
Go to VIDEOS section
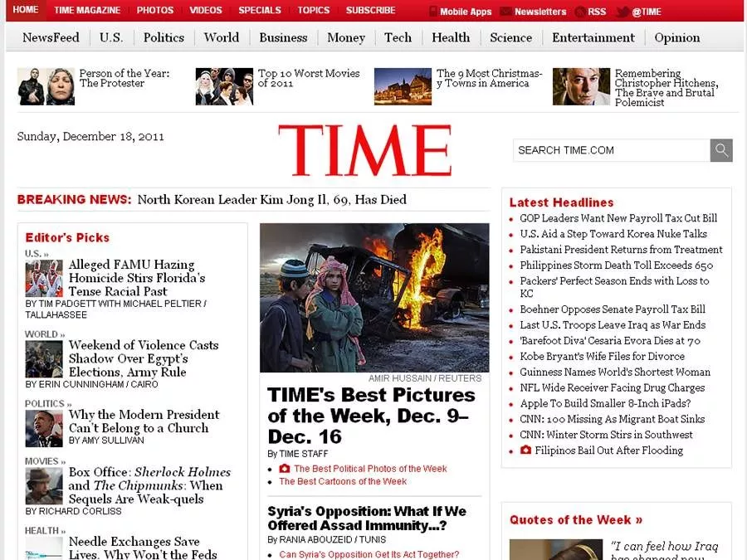click(x=206, y=10)
